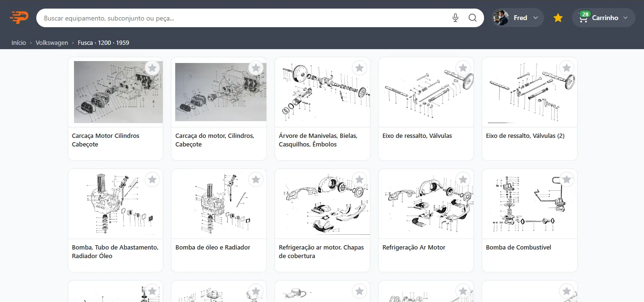Open Bomba de óleo e Radiador diagram
The width and height of the screenshot is (644, 302).
pos(219,204)
